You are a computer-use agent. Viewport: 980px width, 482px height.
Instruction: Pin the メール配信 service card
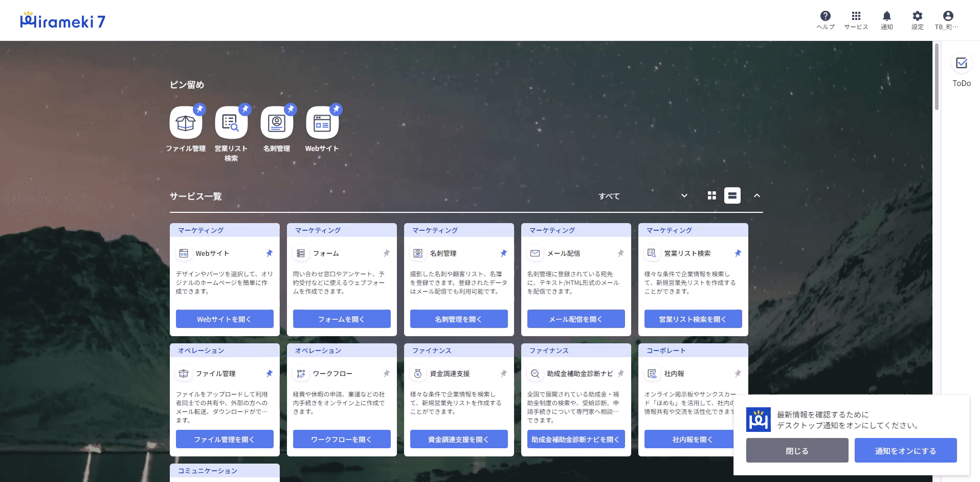(621, 253)
